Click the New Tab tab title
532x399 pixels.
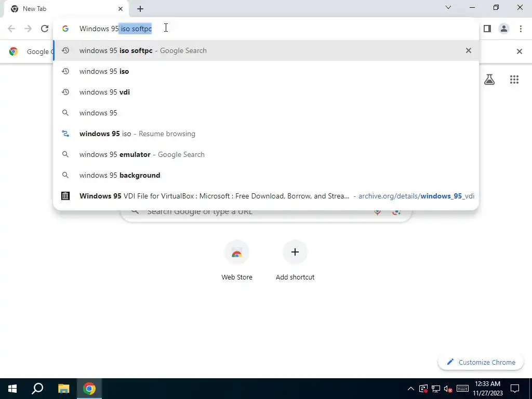tap(34, 9)
